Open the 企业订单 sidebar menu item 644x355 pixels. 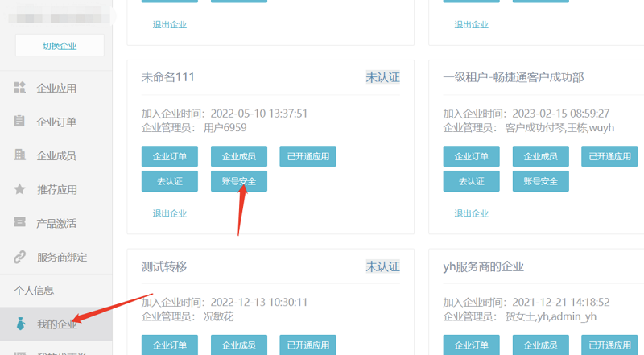tap(56, 122)
